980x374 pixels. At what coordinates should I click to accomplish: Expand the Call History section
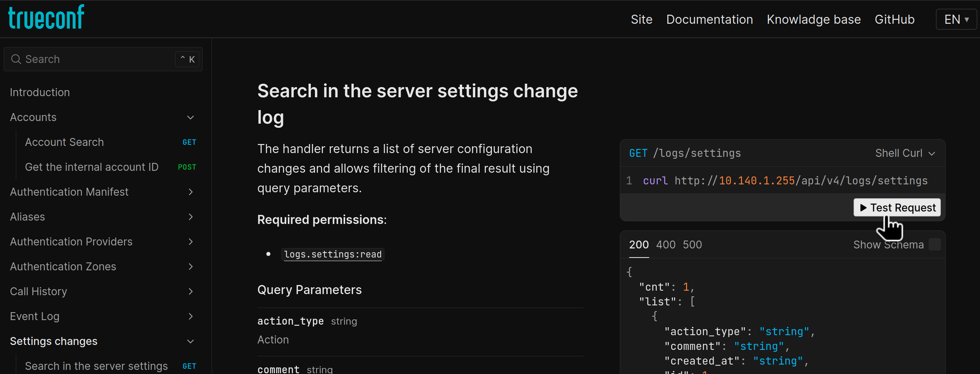[x=190, y=291]
